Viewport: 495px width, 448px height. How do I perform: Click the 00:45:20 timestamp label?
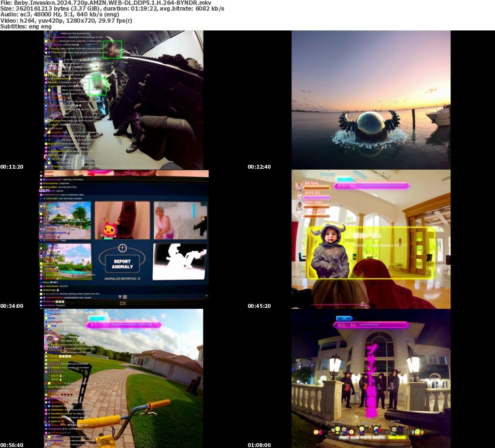(x=259, y=306)
